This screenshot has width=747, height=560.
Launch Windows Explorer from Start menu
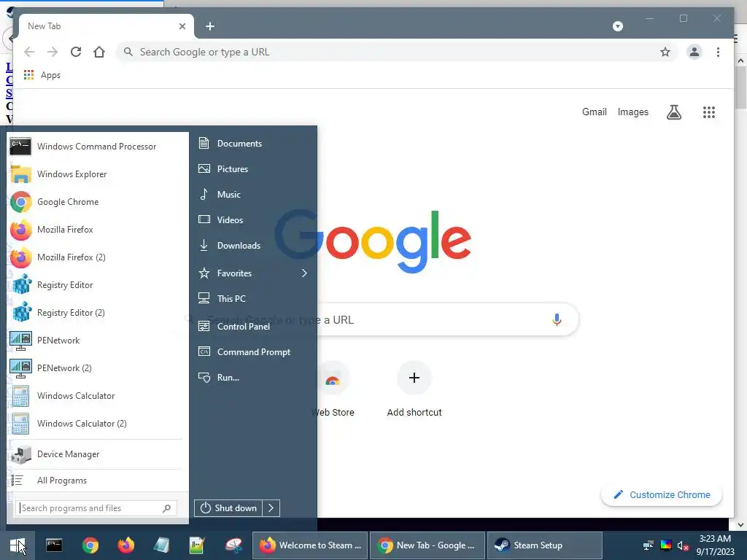(x=97, y=174)
